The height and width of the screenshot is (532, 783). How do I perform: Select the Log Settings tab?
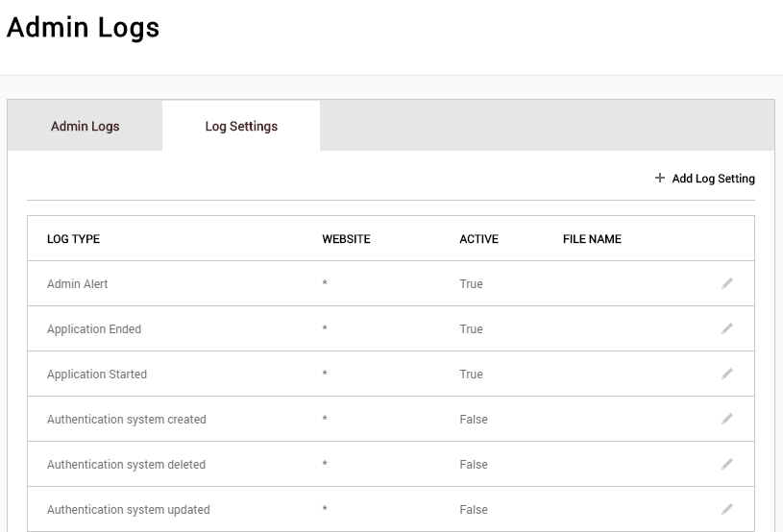coord(241,126)
